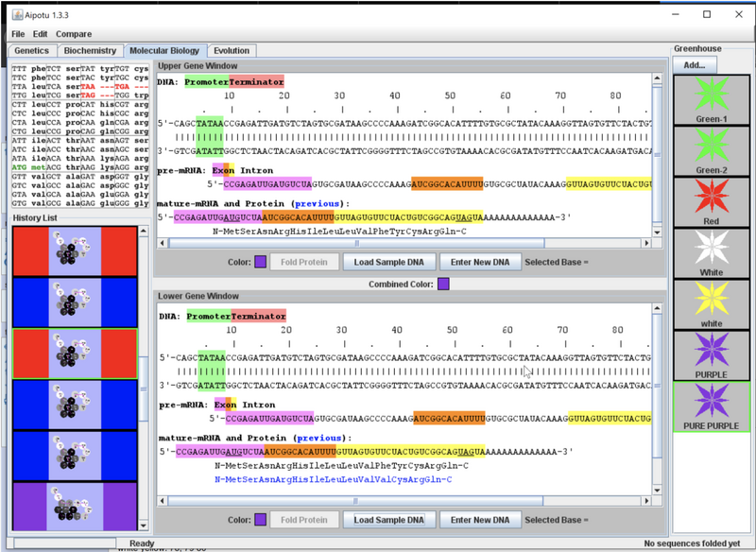This screenshot has width=756, height=552.
Task: Select the Green-1 flower in Greenhouse
Action: tap(711, 100)
